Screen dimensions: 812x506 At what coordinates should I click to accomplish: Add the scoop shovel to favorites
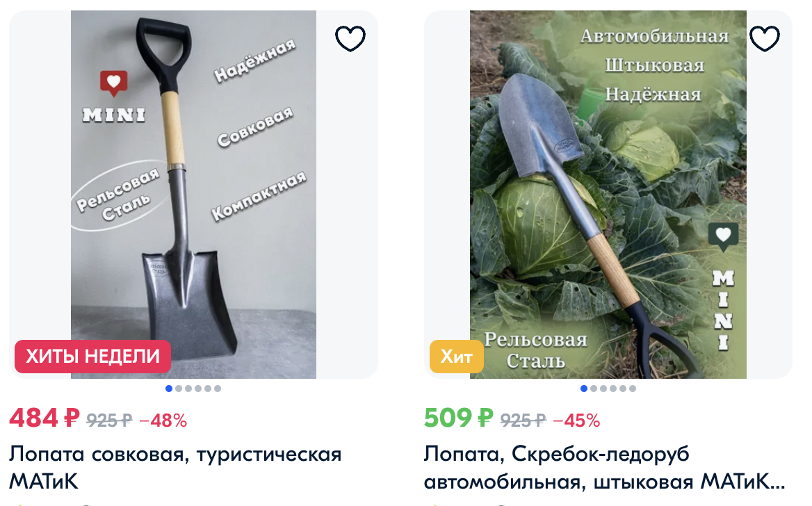(x=350, y=38)
